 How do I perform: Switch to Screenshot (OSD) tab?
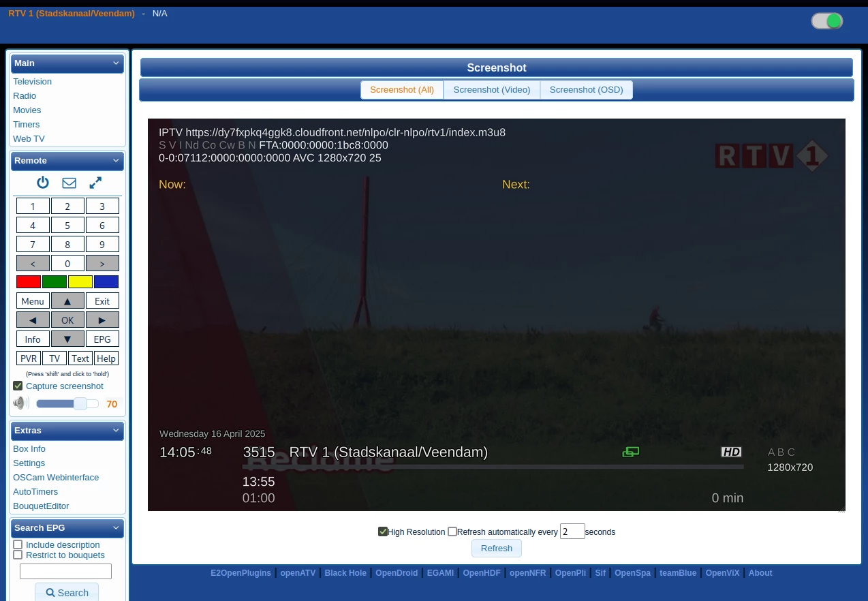(x=587, y=90)
